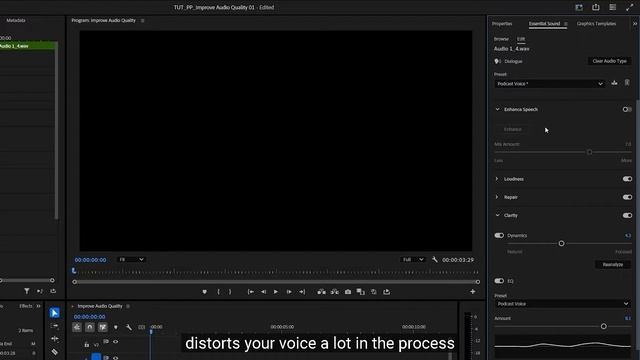This screenshot has height=360, width=640.
Task: Disable the Repair switch
Action: coord(627,197)
